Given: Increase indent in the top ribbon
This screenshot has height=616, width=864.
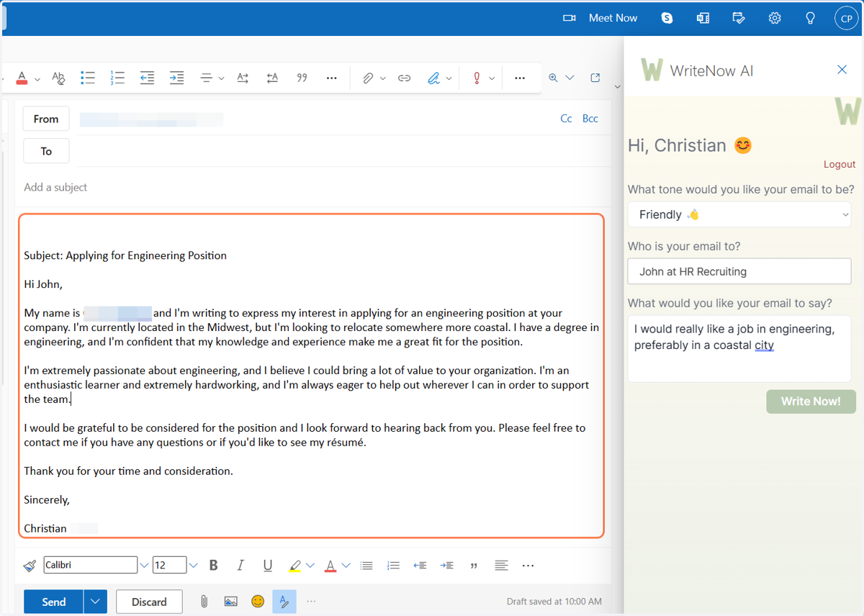Looking at the screenshot, I should [176, 78].
